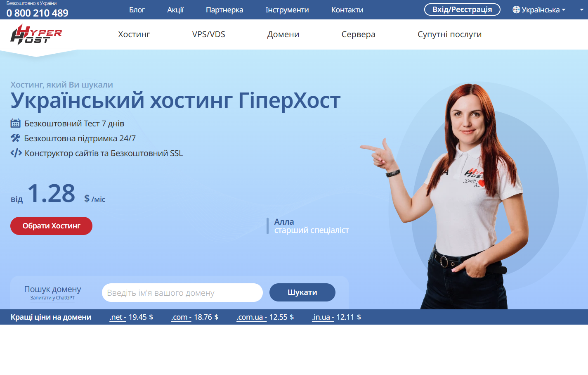Click the .com.ua domain price link
This screenshot has height=375, width=588.
click(252, 317)
